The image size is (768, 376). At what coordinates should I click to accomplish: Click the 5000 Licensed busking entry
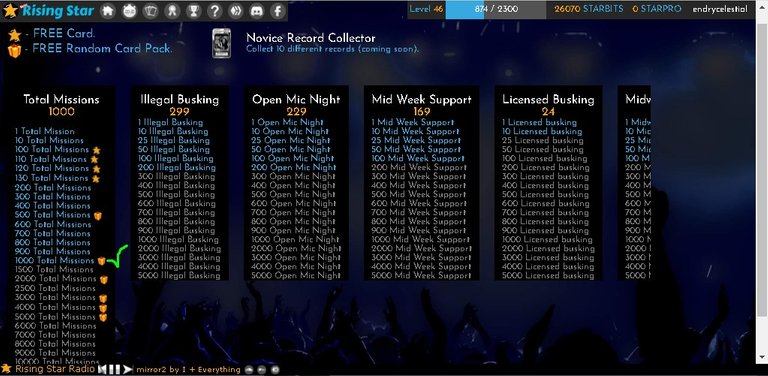click(x=548, y=276)
